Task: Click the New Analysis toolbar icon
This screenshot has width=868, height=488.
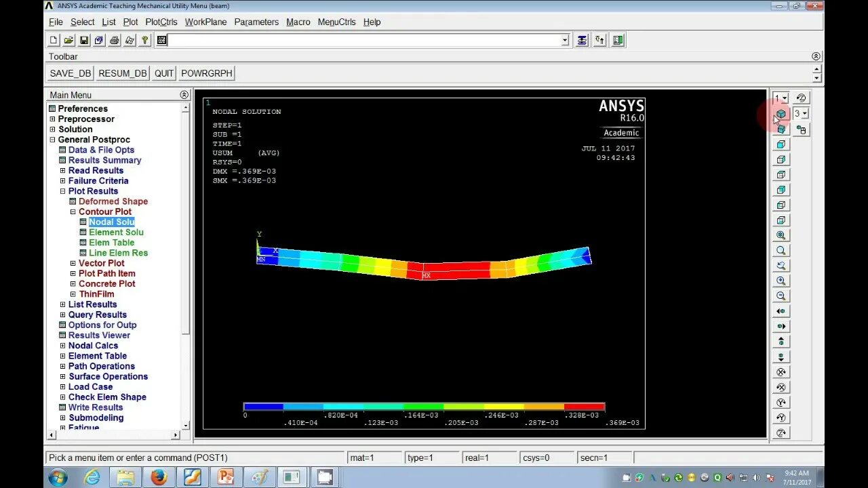Action: pyautogui.click(x=54, y=41)
